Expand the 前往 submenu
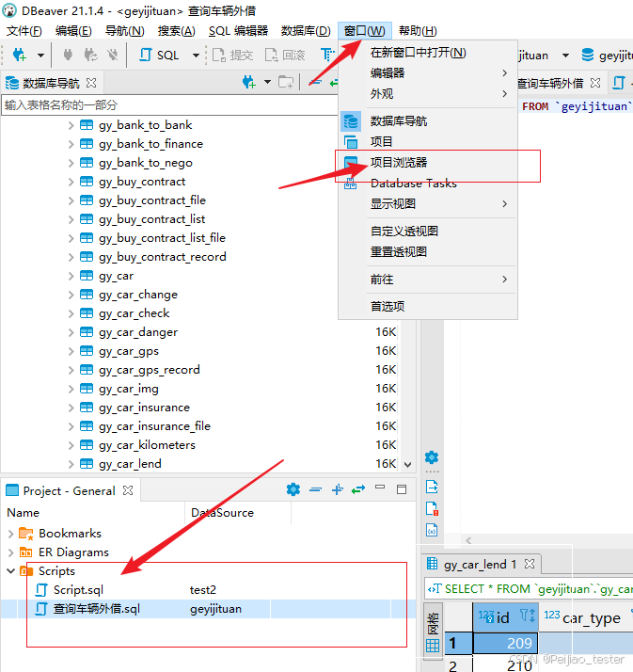Image resolution: width=633 pixels, height=672 pixels. tap(428, 280)
